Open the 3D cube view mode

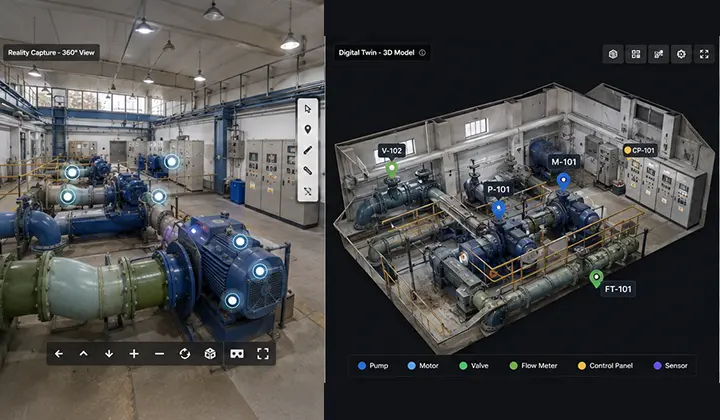[x=210, y=353]
